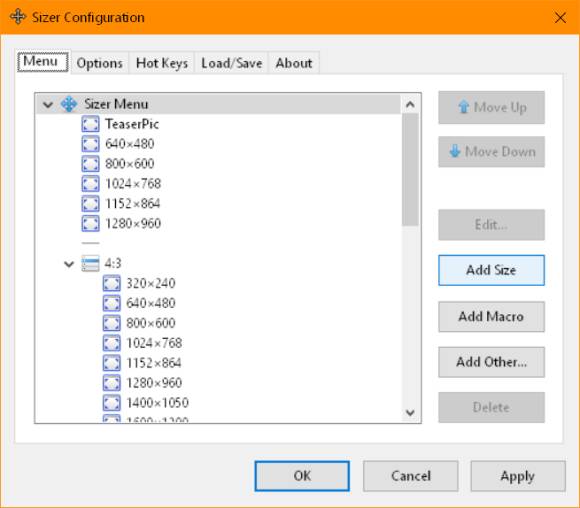Viewport: 580px width, 508px height.
Task: Click the icon beside top-level 1280×960
Action: point(91,223)
